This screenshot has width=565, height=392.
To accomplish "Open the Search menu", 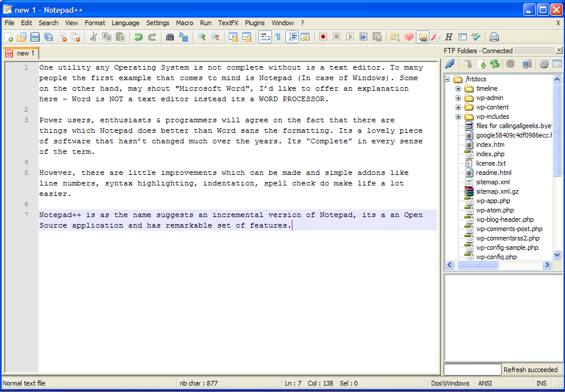I will click(x=49, y=23).
